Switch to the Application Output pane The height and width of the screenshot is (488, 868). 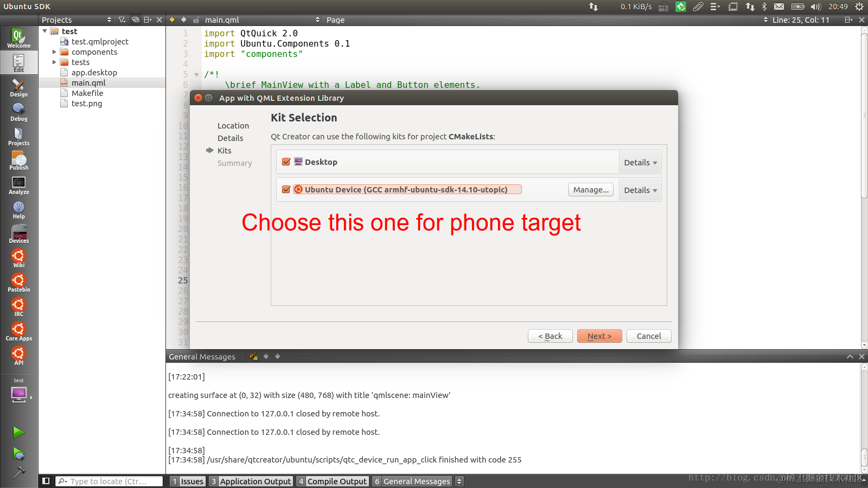(251, 481)
